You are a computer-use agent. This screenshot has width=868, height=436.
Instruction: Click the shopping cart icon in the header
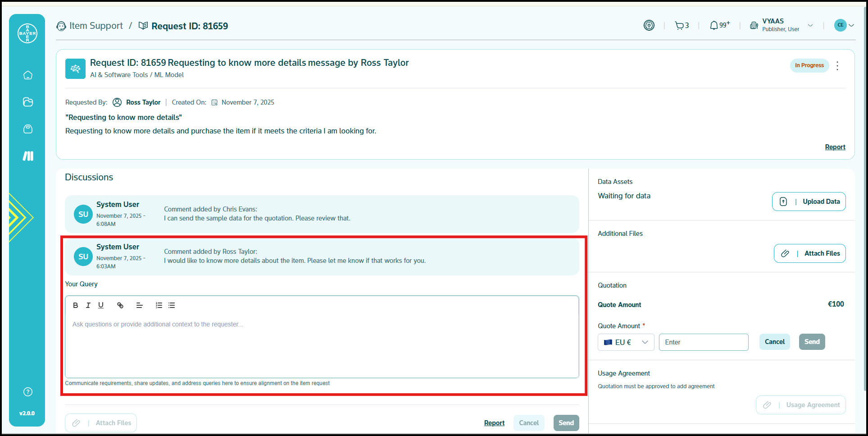coord(679,26)
